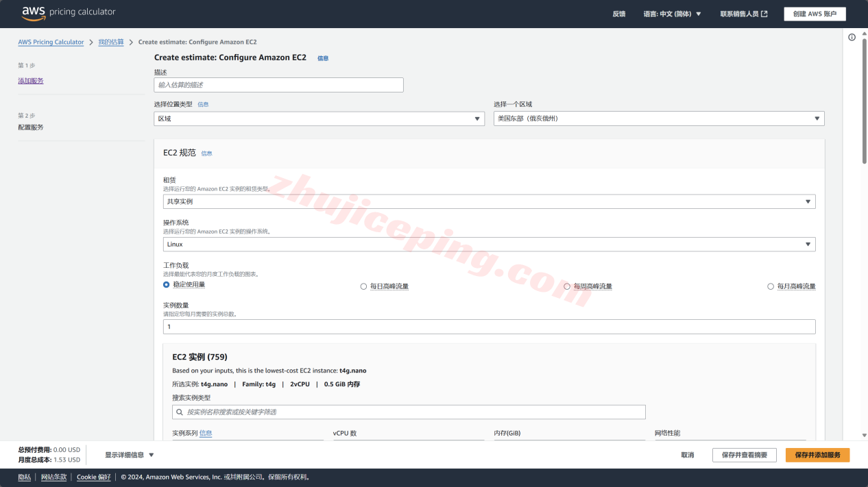
Task: Click the 0.5 GiB 内存 text
Action: [342, 384]
